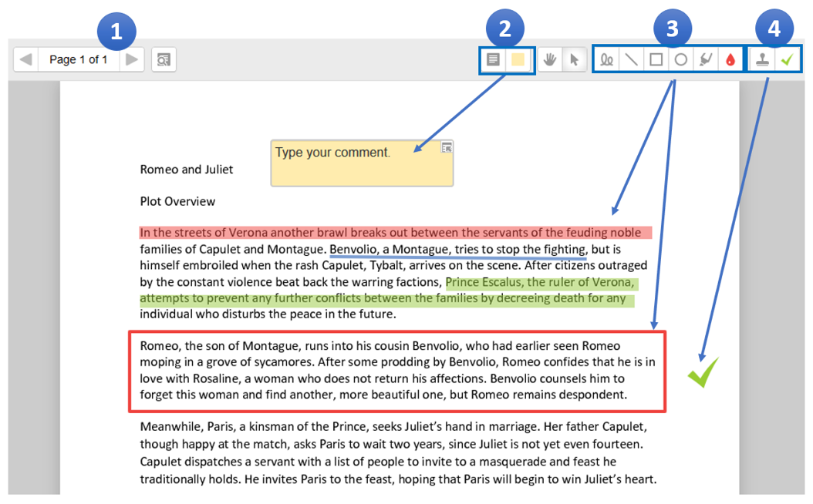Select the oval shape tool
Viewport: 813px width, 504px height.
tap(681, 59)
